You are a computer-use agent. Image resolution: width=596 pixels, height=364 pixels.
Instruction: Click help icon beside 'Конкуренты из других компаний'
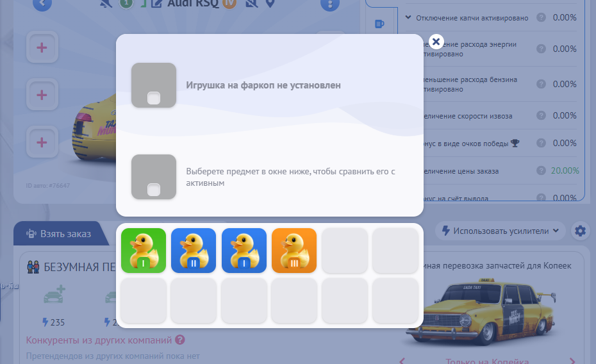coord(180,340)
